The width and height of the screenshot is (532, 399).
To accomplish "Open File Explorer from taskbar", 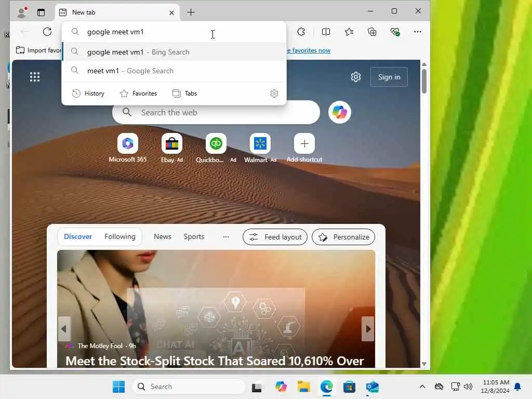I will [303, 387].
